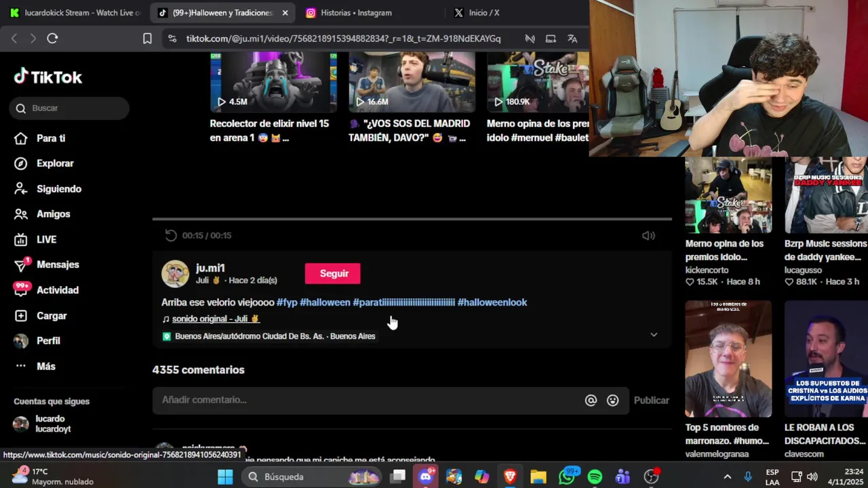Open the VOS SOS DEL MADRID video thumbnail
The width and height of the screenshot is (868, 488).
point(412,82)
